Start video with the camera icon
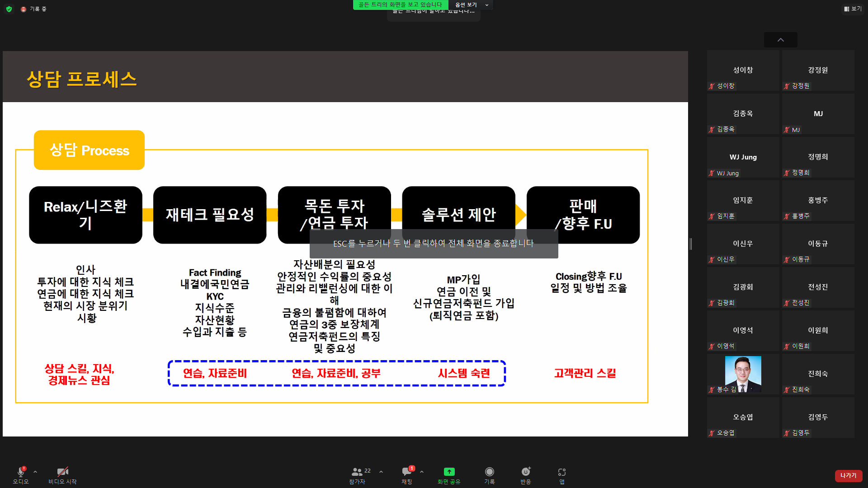Viewport: 868px width, 488px height. click(x=63, y=472)
